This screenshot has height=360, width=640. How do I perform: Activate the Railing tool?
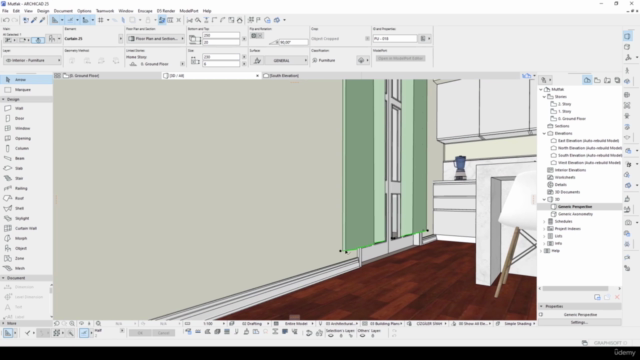coord(26,189)
